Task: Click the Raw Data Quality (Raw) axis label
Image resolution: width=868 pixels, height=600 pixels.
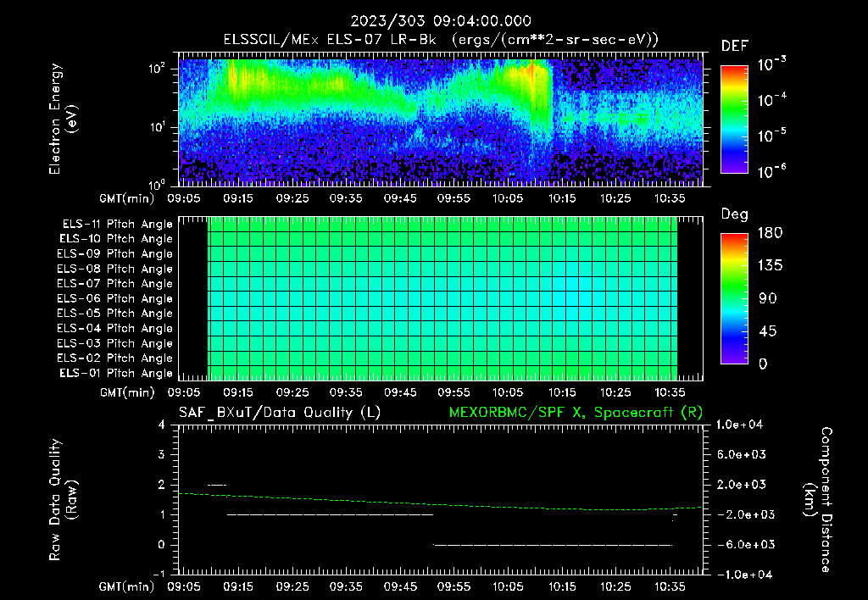Action: [63, 500]
